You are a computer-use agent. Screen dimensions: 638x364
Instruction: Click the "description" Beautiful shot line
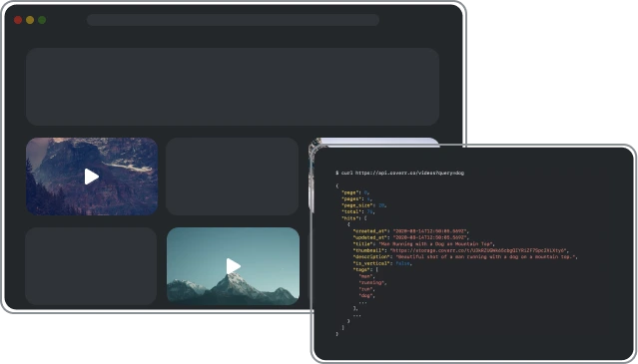tap(465, 256)
